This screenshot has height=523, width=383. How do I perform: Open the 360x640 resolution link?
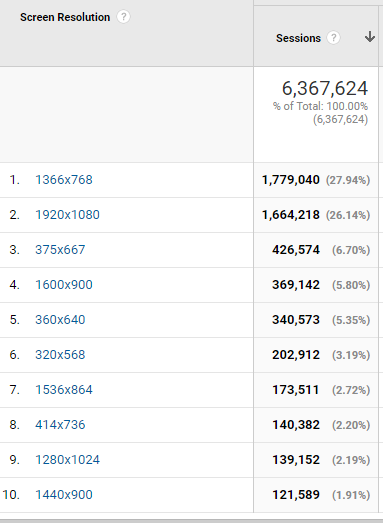click(60, 320)
